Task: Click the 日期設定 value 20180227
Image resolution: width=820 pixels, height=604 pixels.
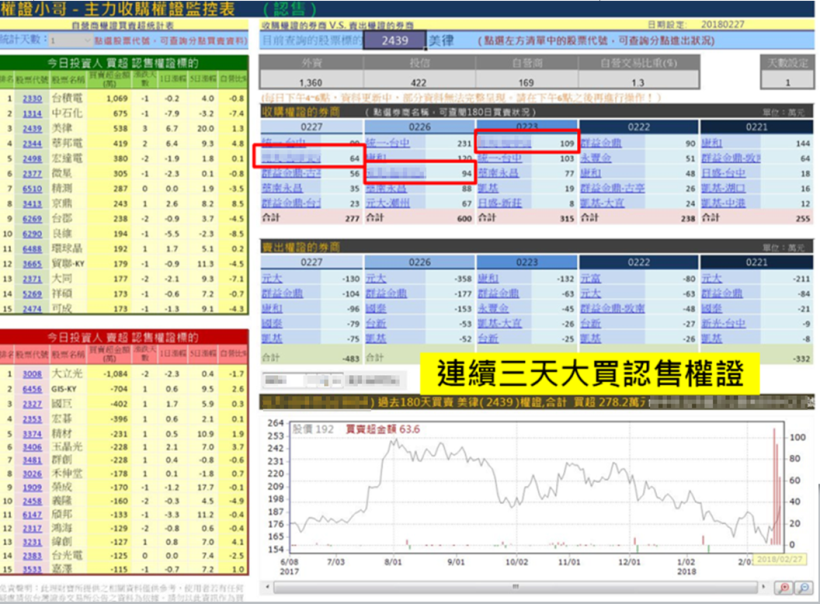Action: point(723,25)
